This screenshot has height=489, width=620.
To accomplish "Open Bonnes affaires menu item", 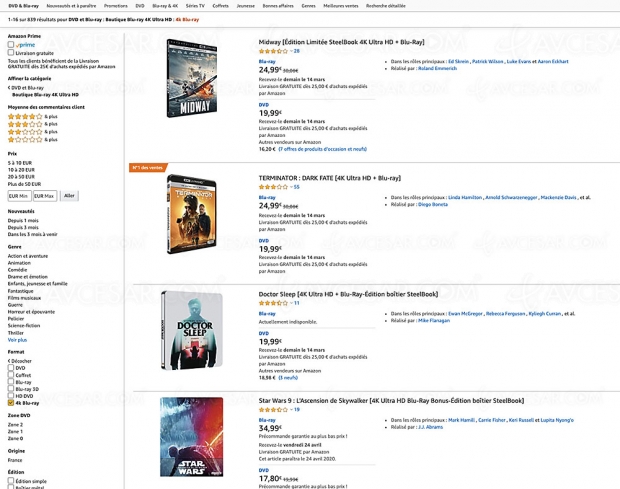I will [x=278, y=6].
